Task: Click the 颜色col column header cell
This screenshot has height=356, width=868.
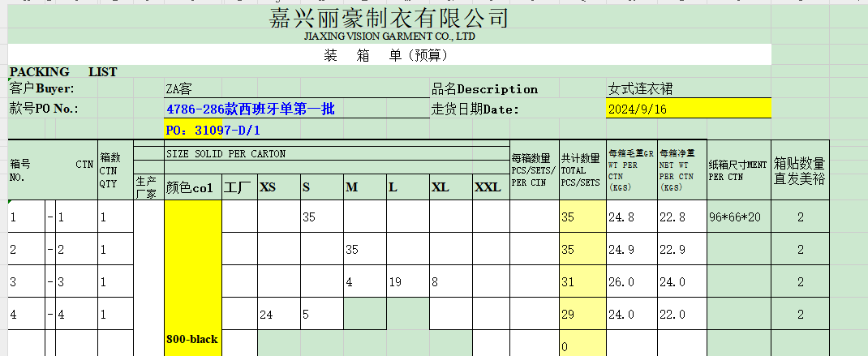Action: 192,188
